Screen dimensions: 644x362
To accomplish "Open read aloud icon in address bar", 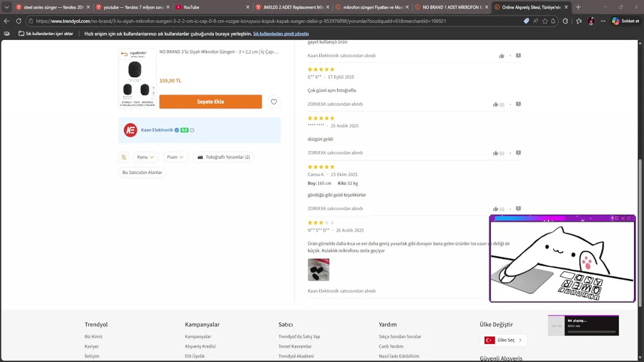I will click(x=536, y=21).
